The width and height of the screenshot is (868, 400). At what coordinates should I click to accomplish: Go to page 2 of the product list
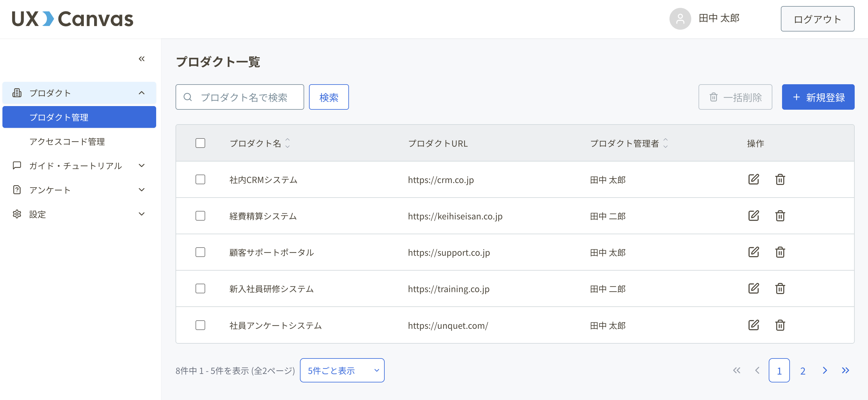pos(802,370)
